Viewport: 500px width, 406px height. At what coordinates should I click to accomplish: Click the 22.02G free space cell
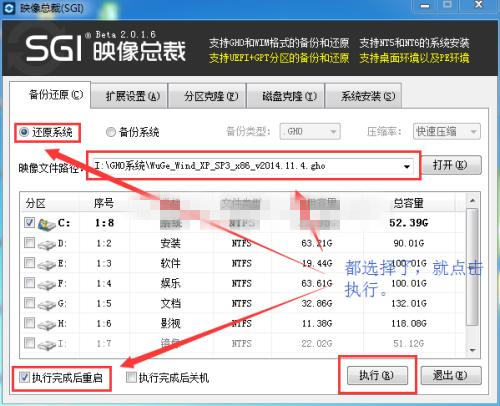point(317,344)
